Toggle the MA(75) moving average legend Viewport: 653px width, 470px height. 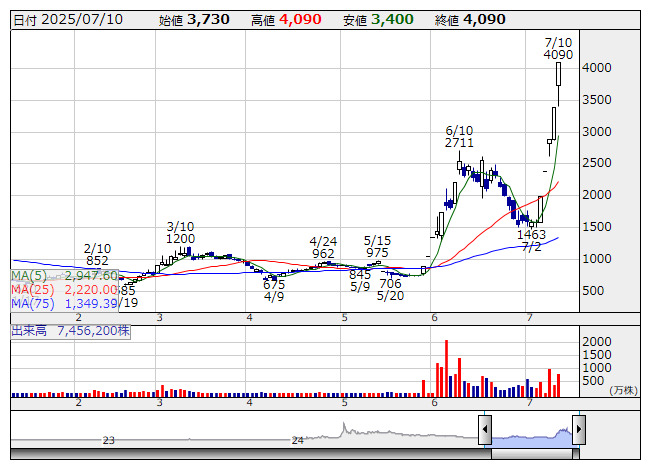pyautogui.click(x=65, y=303)
